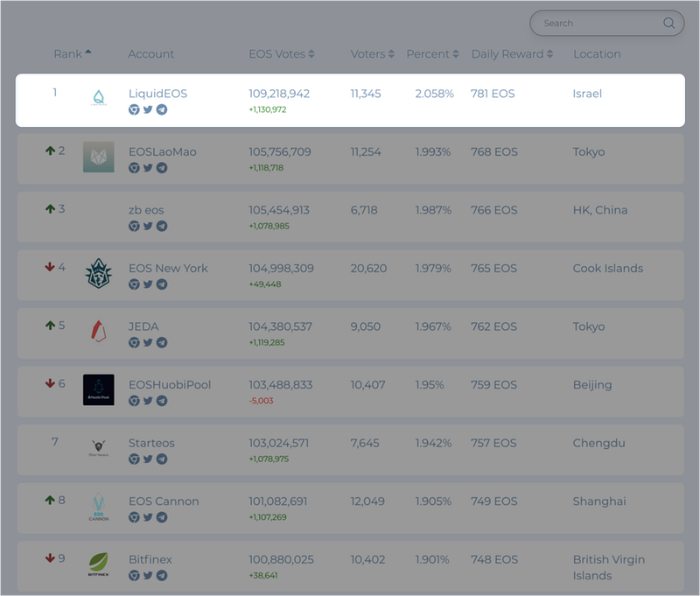Open EOS New York Twitter icon
The image size is (700, 596).
[x=148, y=284]
